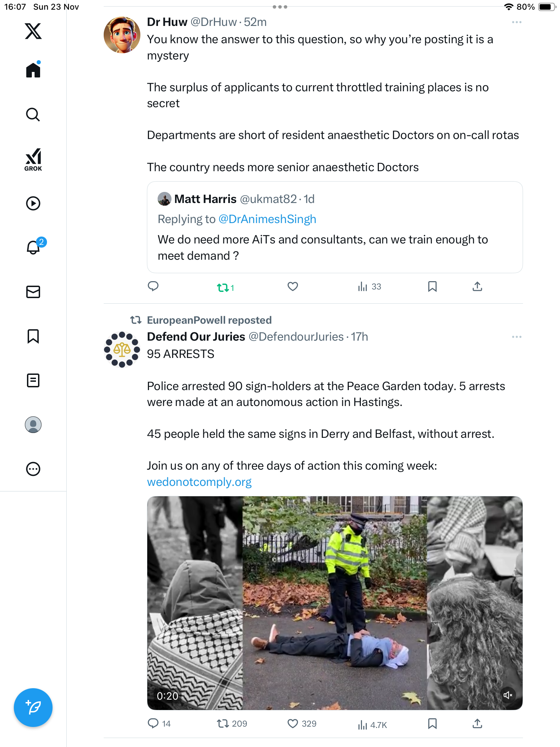Bookmark the Defend Our Juries post
The height and width of the screenshot is (747, 560).
click(x=432, y=723)
